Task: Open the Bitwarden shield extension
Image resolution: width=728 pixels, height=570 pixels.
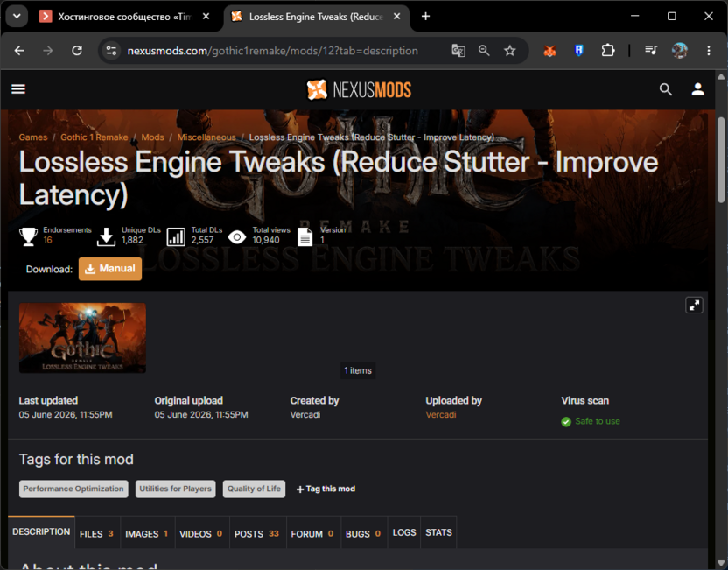Action: click(579, 51)
